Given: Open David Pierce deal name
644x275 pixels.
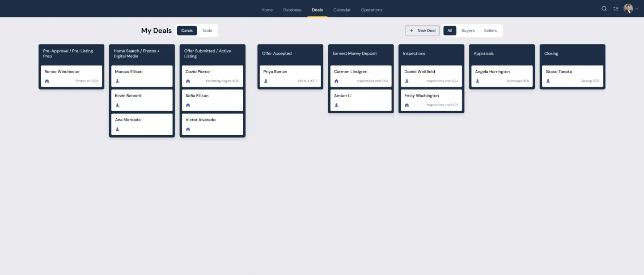Looking at the screenshot, I should click(x=198, y=72).
